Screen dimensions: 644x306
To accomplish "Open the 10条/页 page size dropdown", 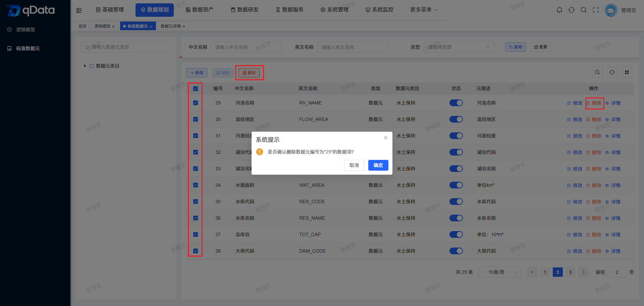I will click(500, 272).
